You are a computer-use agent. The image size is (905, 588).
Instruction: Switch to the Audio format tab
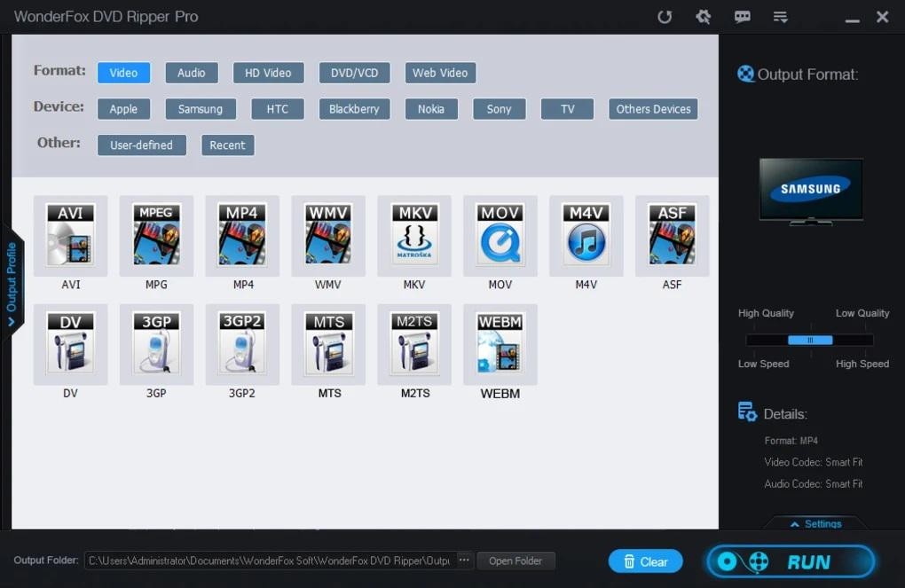coord(191,73)
